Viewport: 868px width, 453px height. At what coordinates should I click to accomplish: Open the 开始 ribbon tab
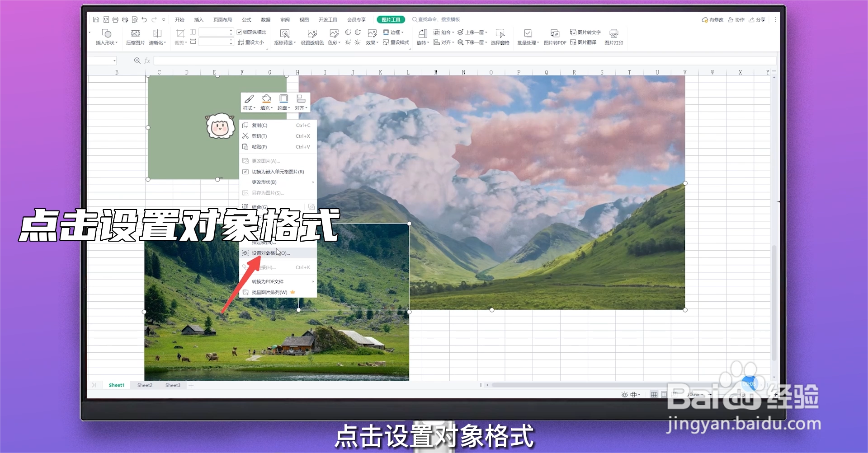(x=179, y=19)
